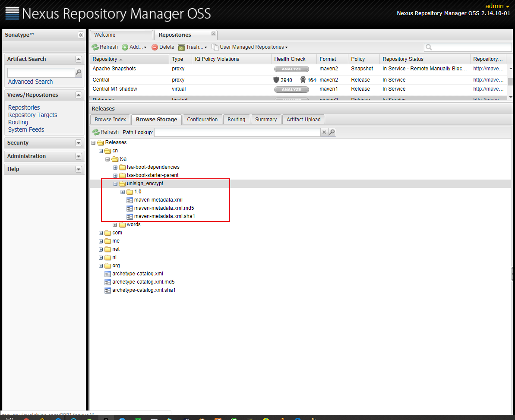Click the unisign_encrypt folder icon
The height and width of the screenshot is (420, 515).
tap(123, 183)
